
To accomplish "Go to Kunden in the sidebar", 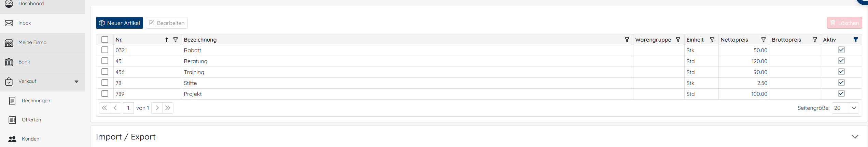I will click(30, 139).
